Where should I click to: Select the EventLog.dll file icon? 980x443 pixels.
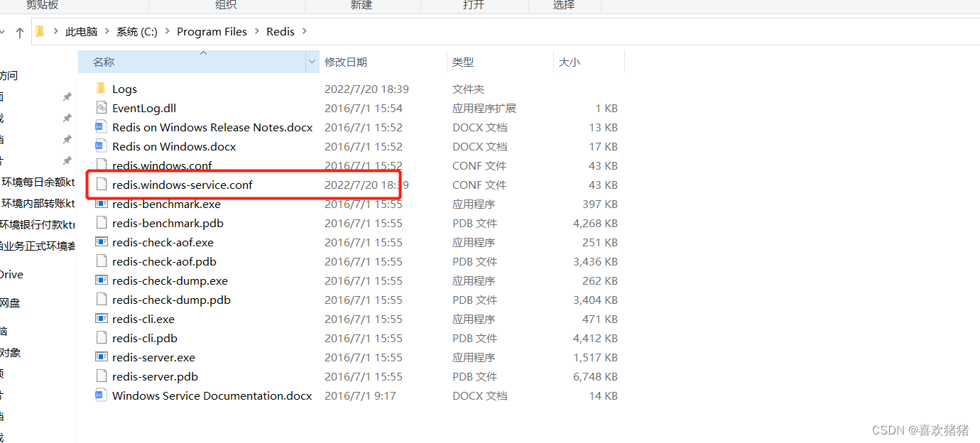click(x=101, y=108)
